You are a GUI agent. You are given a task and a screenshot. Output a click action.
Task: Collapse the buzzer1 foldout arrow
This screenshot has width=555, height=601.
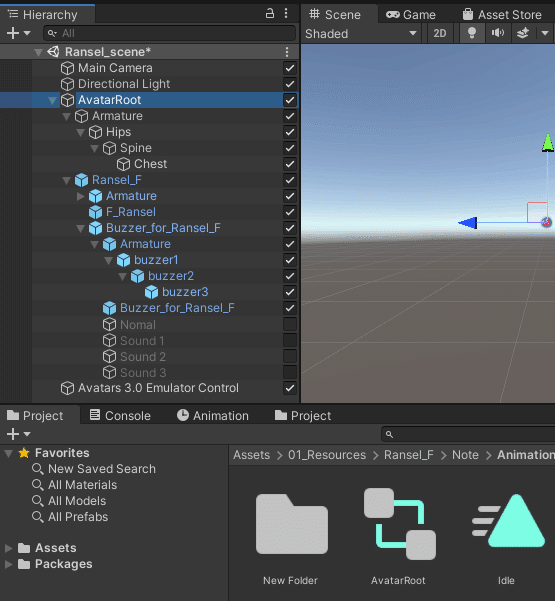tap(108, 261)
